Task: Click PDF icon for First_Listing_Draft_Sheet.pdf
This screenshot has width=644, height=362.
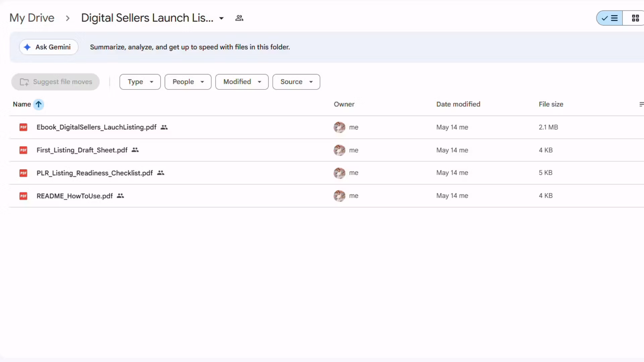Action: (23, 150)
